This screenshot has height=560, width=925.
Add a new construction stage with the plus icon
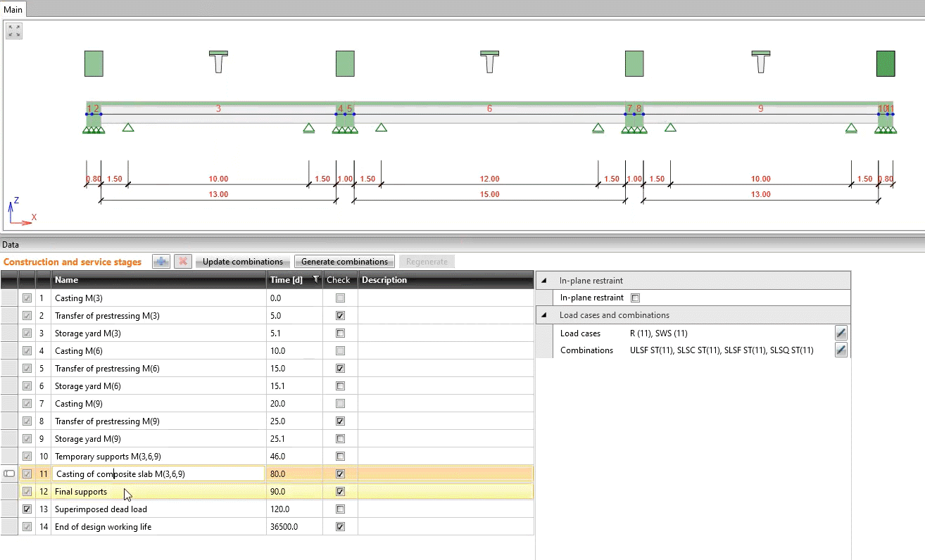coord(161,262)
